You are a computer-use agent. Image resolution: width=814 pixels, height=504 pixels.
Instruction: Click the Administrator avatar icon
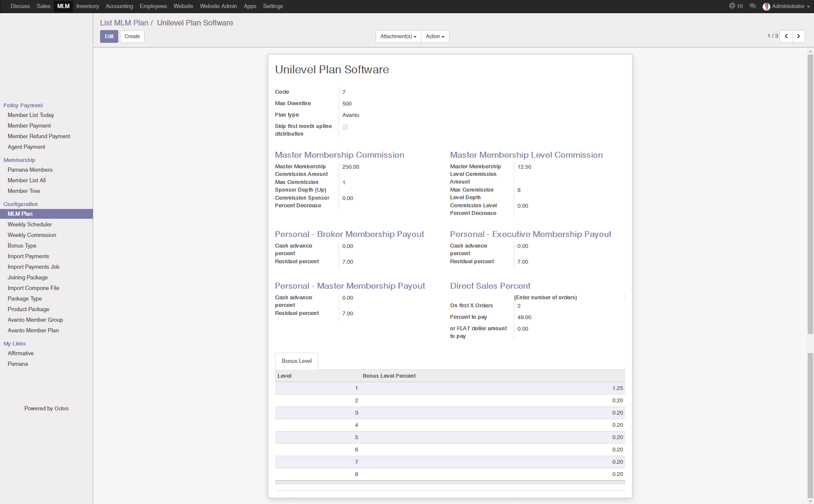766,6
